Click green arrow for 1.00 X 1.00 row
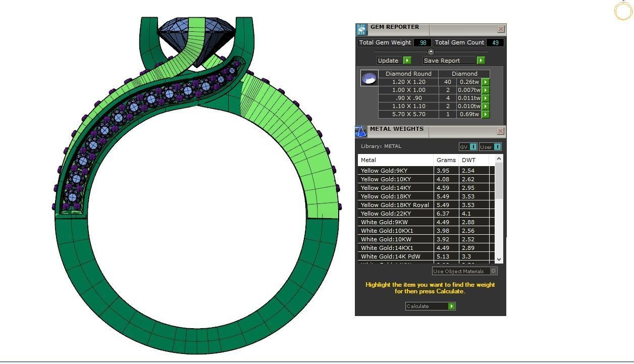Image resolution: width=634 pixels, height=364 pixels. (x=486, y=90)
